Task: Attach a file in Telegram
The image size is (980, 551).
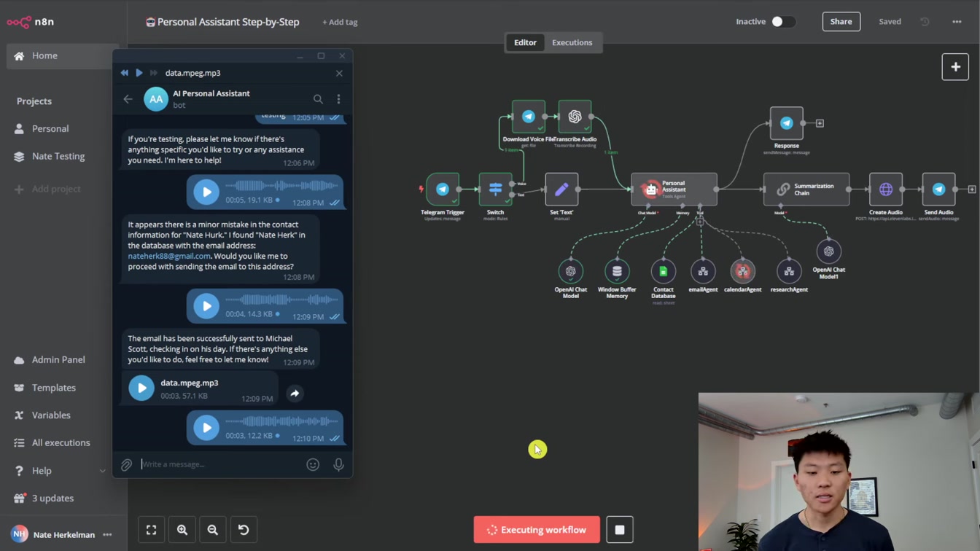Action: tap(126, 464)
